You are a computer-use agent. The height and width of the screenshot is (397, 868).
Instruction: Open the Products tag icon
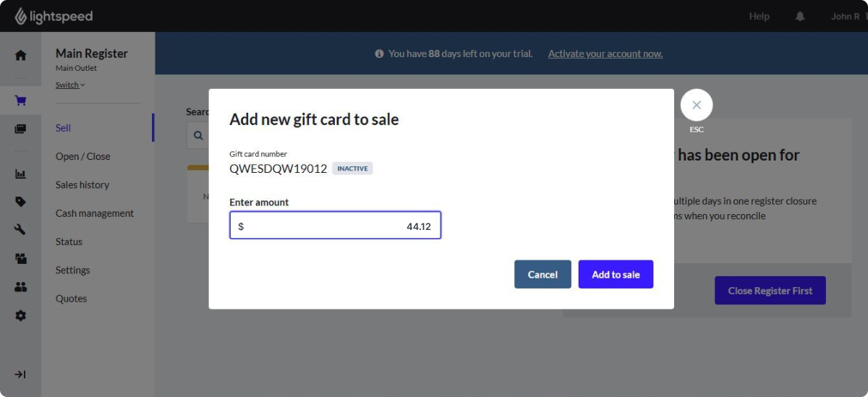tap(20, 202)
